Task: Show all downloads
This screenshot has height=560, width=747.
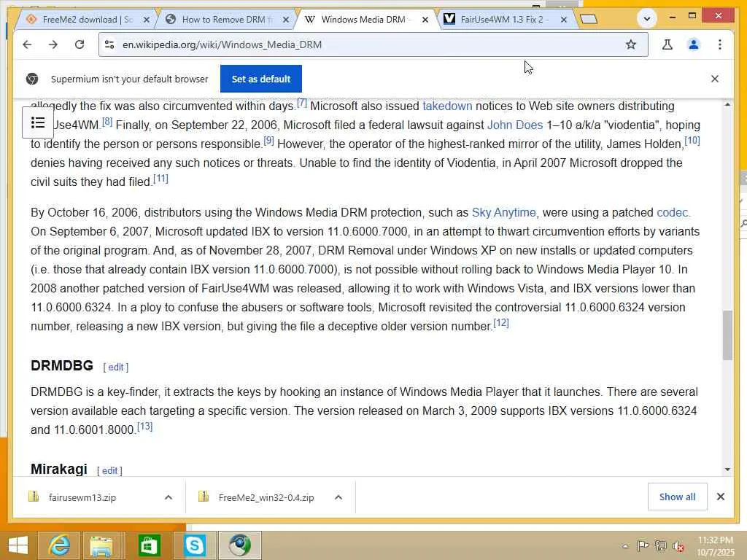Action: click(677, 497)
